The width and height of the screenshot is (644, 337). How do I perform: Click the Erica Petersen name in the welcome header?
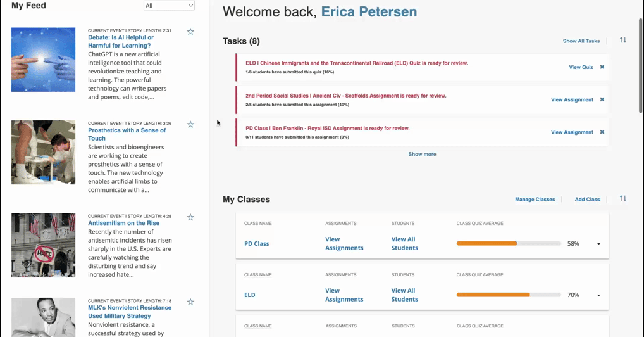click(x=369, y=12)
